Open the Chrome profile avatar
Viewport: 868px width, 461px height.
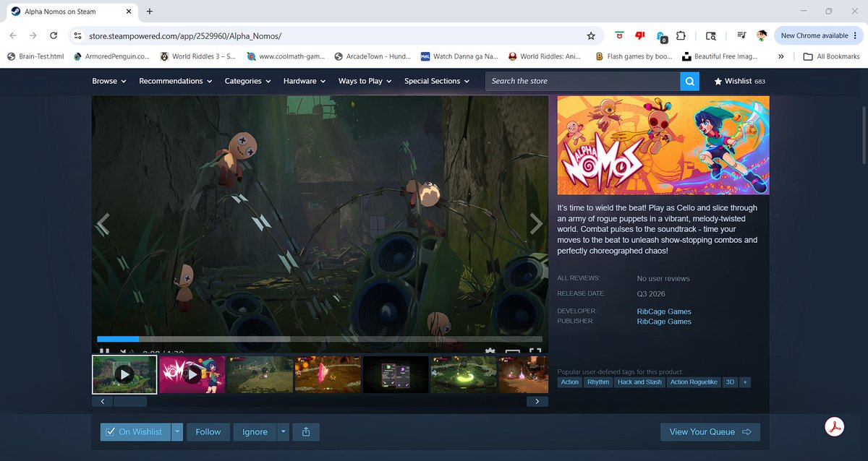tap(762, 35)
